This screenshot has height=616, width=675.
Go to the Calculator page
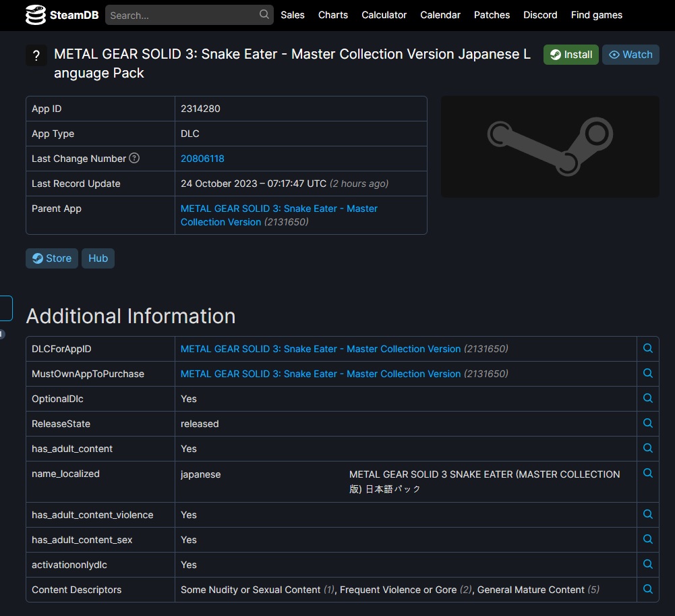(x=384, y=15)
